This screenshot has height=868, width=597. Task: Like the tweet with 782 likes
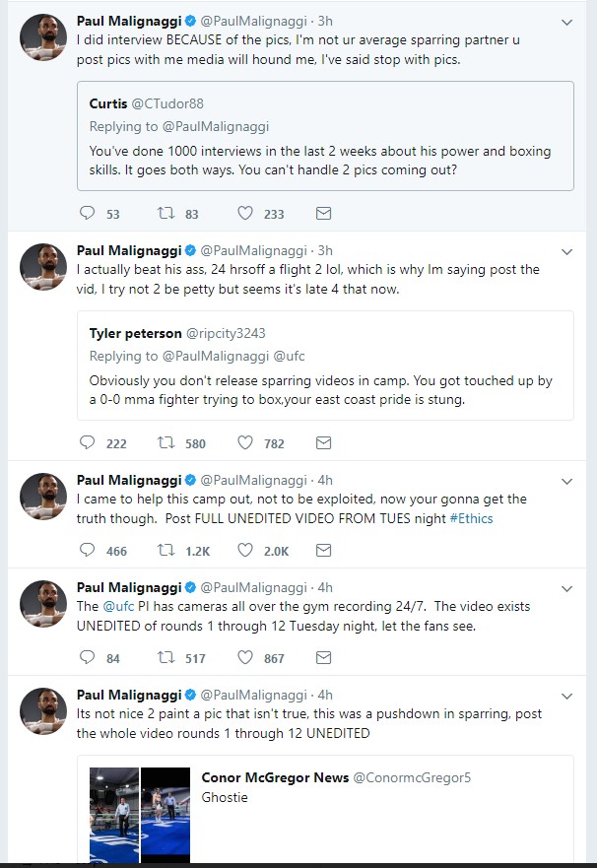point(245,443)
